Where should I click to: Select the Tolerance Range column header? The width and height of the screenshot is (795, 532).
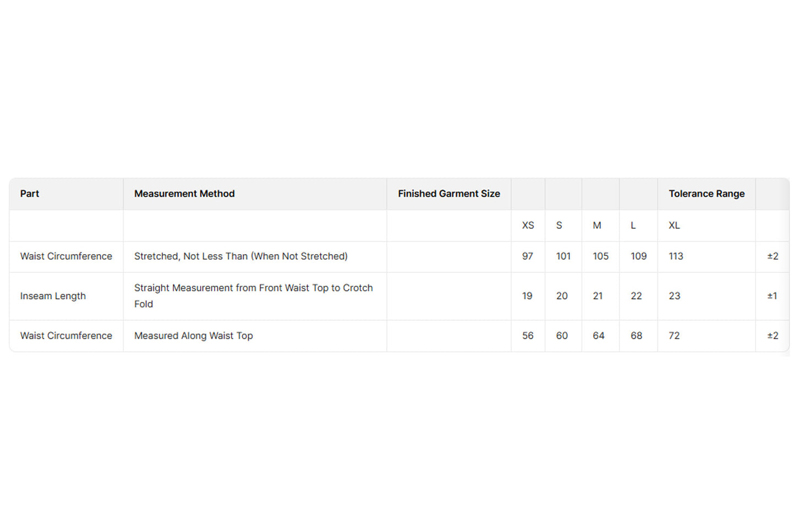pos(706,194)
